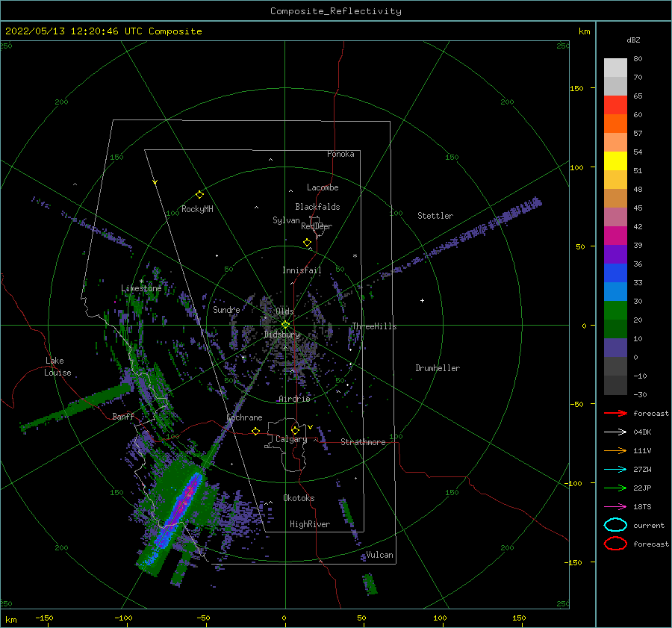Click the yellow diamond marker above Calgary
672x628 pixels.
coord(295,430)
